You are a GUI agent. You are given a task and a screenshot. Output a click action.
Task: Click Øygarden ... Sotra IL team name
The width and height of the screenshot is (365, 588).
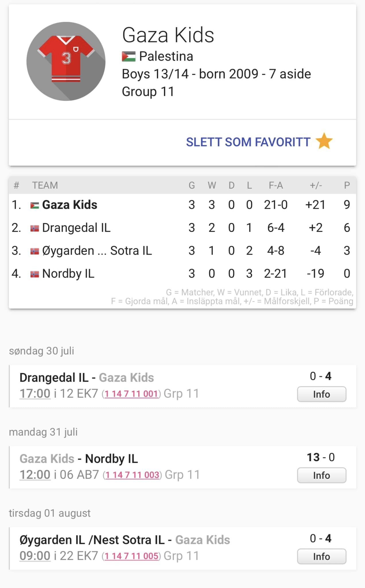click(x=97, y=251)
